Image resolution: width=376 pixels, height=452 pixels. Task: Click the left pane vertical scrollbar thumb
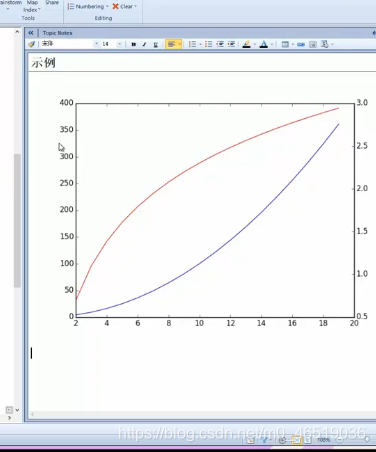[17, 220]
